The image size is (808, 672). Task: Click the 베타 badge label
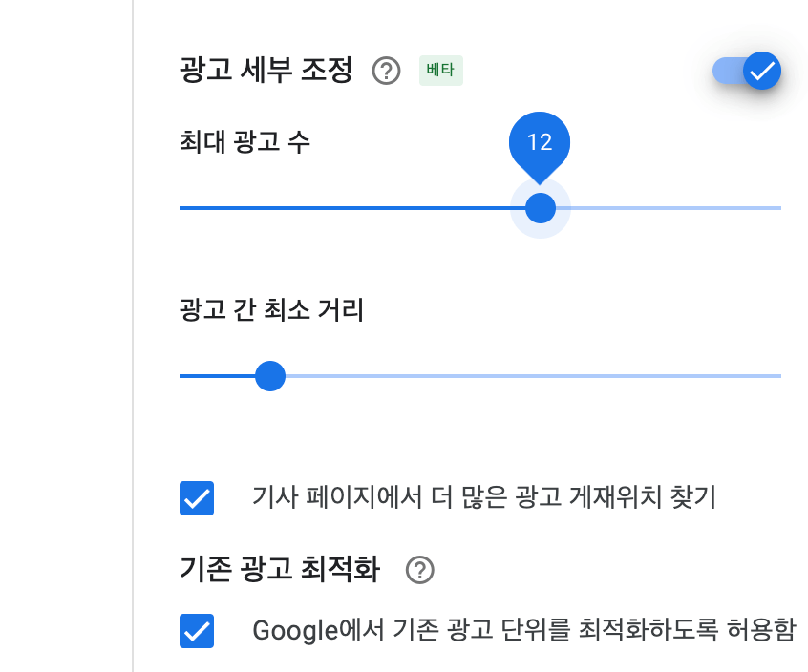point(440,71)
